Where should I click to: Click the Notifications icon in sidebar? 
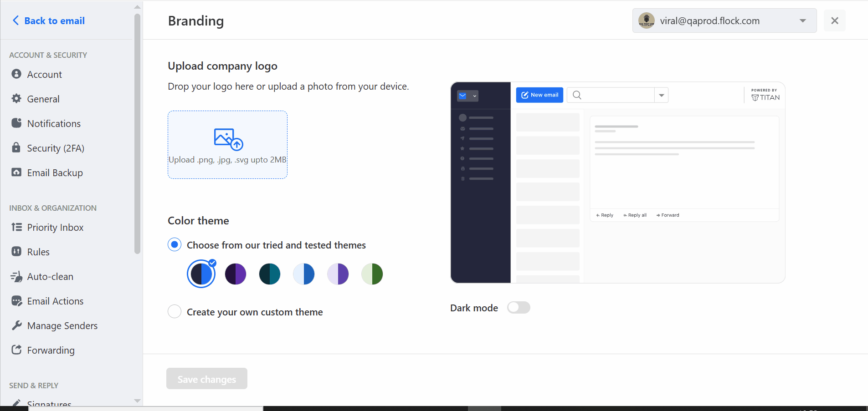pos(16,123)
